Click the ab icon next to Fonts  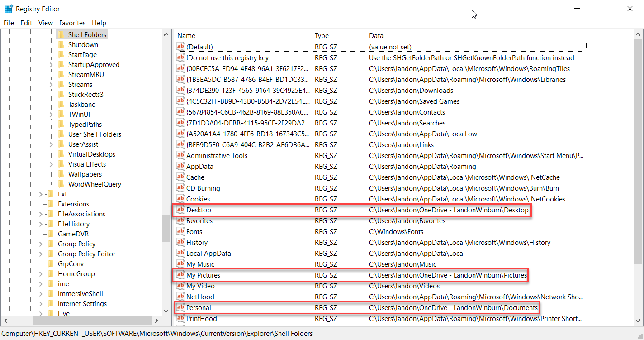click(x=181, y=231)
